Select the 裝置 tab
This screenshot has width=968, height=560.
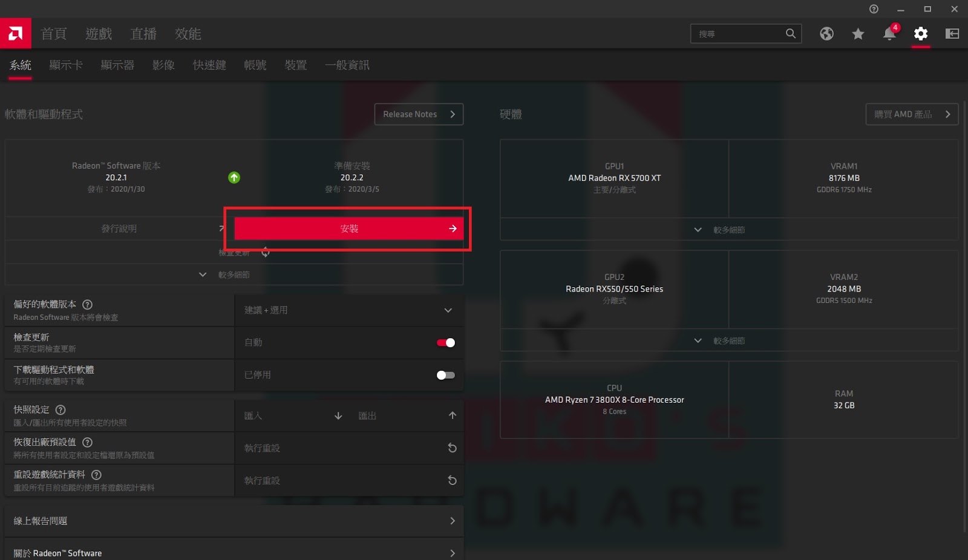296,65
